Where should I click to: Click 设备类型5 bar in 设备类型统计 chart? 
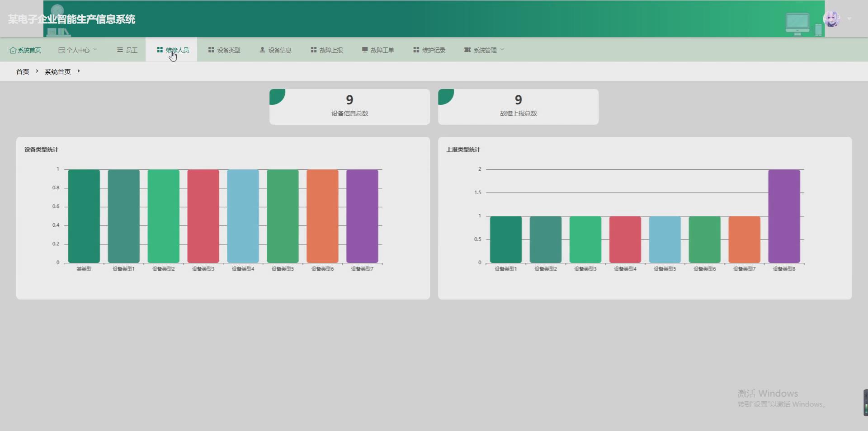pos(283,216)
